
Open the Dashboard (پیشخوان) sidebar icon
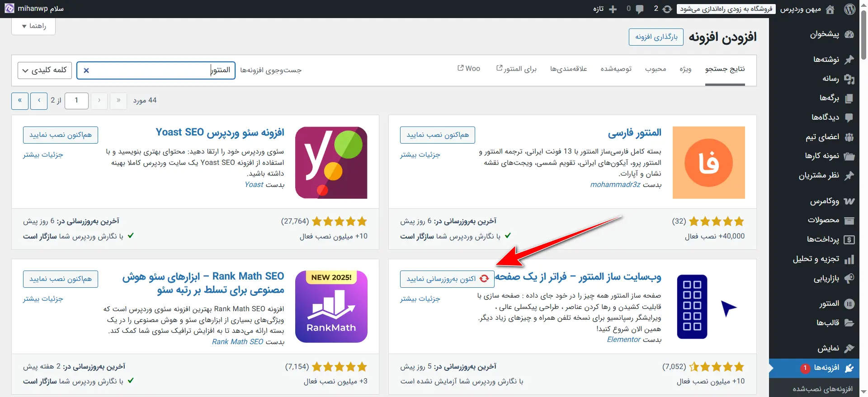(849, 34)
